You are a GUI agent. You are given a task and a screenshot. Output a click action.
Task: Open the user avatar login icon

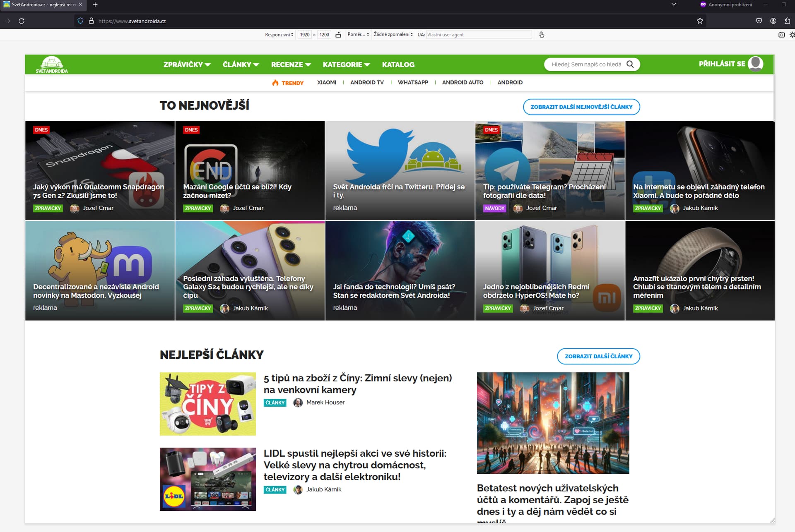[756, 64]
